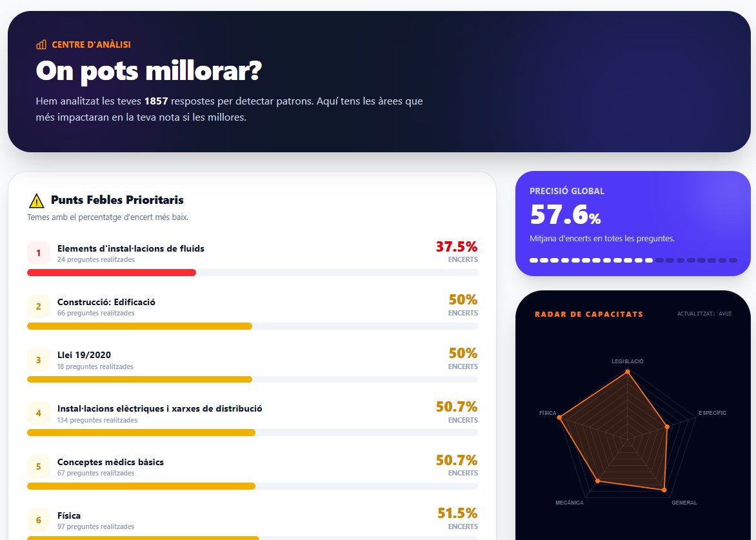Select rank badge number 2
756x540 pixels.
click(x=38, y=306)
